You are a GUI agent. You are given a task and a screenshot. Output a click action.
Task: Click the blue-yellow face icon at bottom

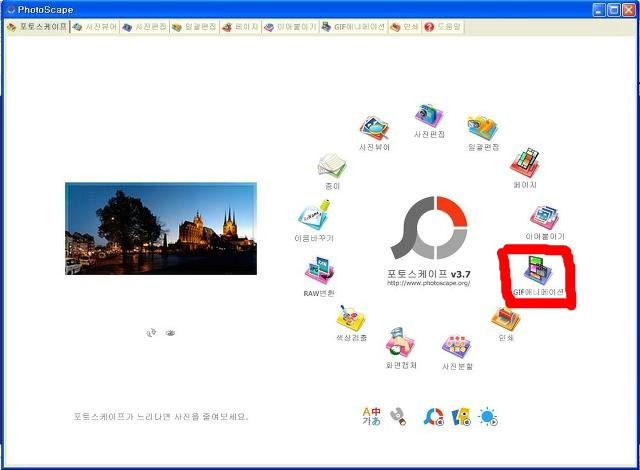[x=461, y=417]
